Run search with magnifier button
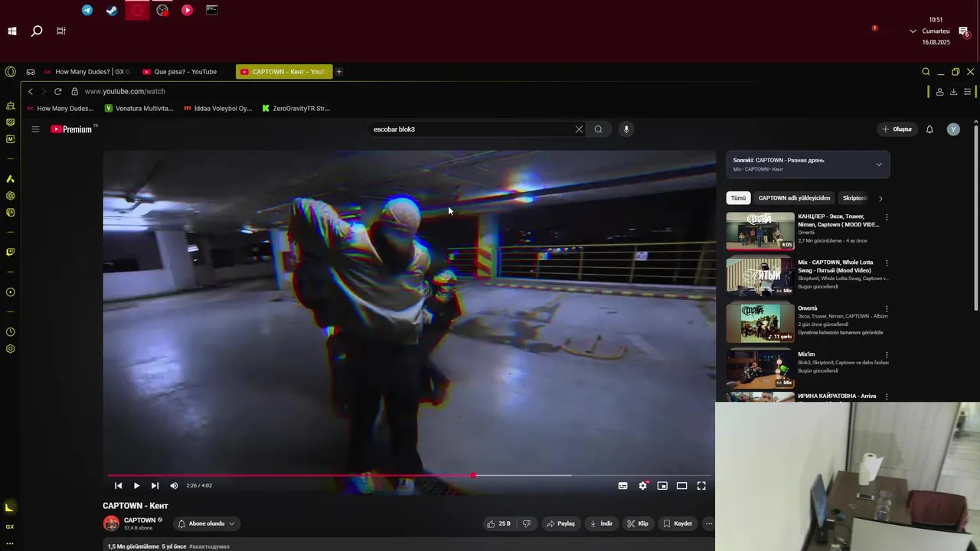The height and width of the screenshot is (551, 980). 598,129
